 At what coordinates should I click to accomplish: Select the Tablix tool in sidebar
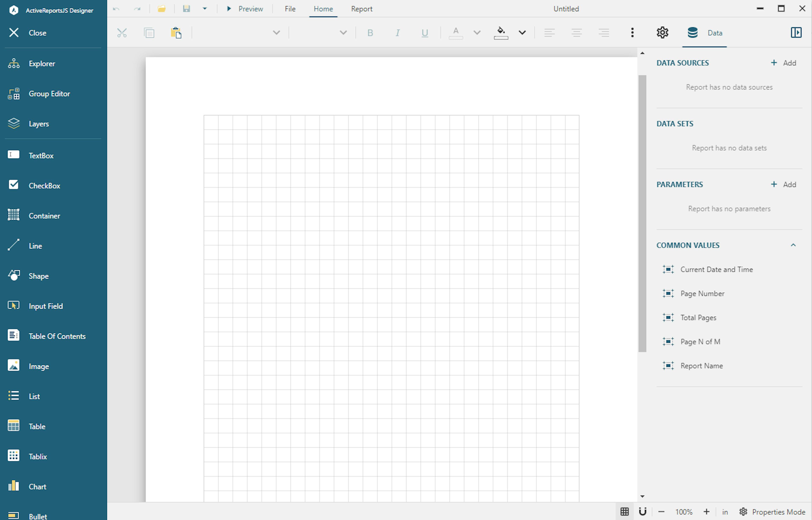click(37, 456)
